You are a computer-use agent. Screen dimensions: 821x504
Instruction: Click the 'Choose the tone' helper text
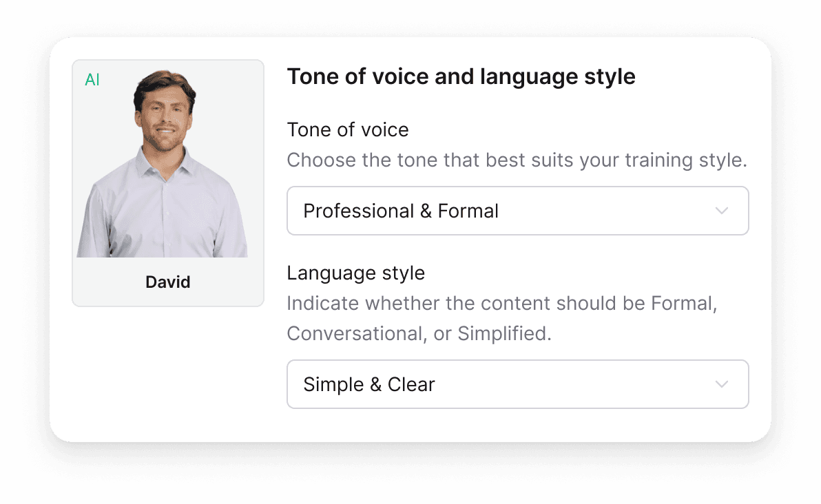pyautogui.click(x=517, y=160)
